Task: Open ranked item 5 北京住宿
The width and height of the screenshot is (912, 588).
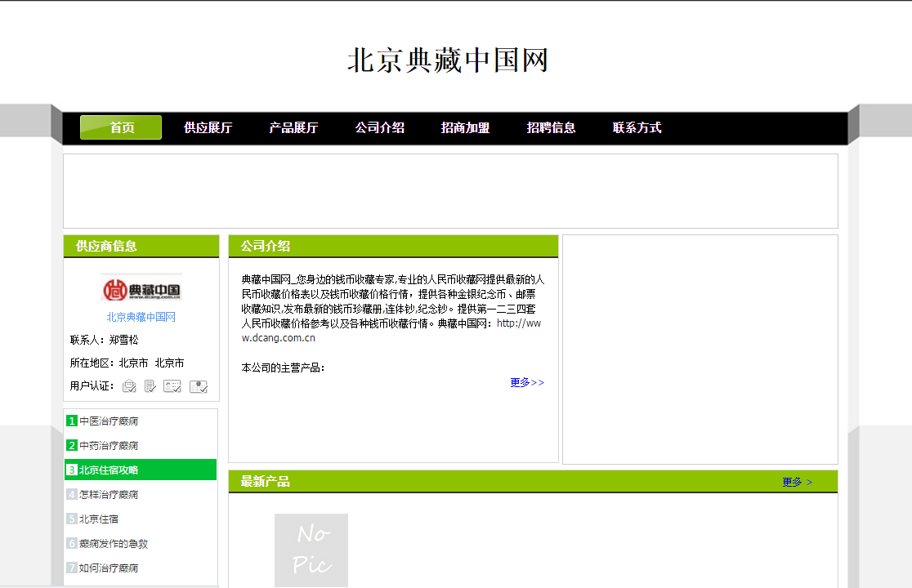Action: point(99,519)
